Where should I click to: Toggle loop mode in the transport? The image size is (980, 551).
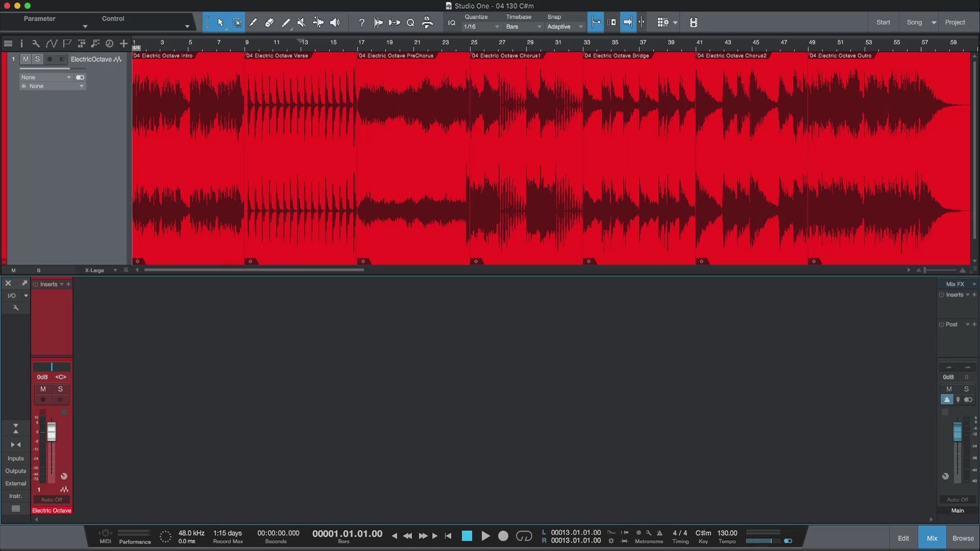click(x=524, y=536)
